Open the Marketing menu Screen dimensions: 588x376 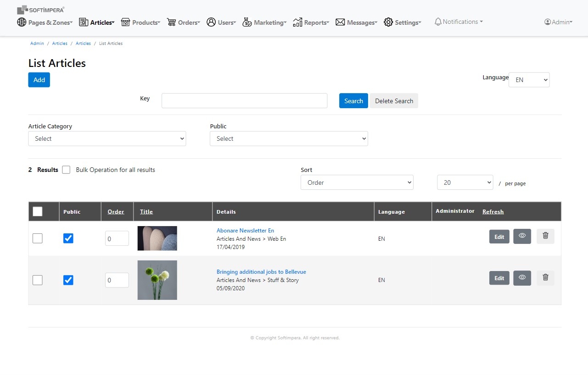(264, 22)
